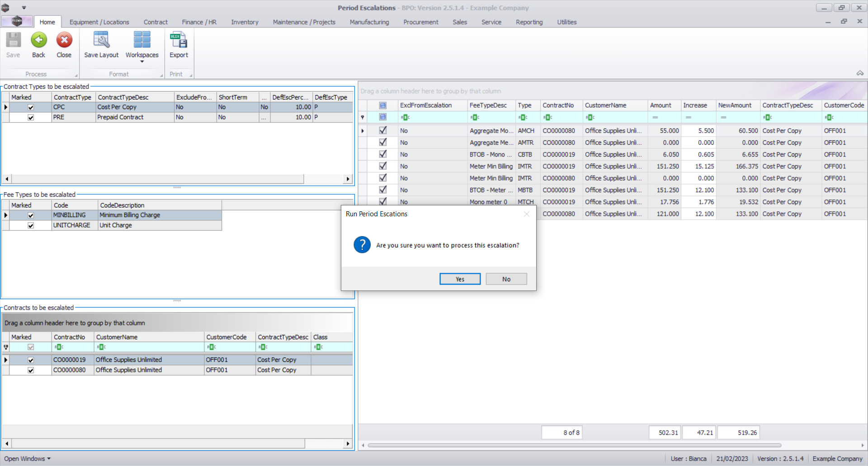Click the Increase filter operator icon
This screenshot has height=466, width=868.
coord(688,118)
